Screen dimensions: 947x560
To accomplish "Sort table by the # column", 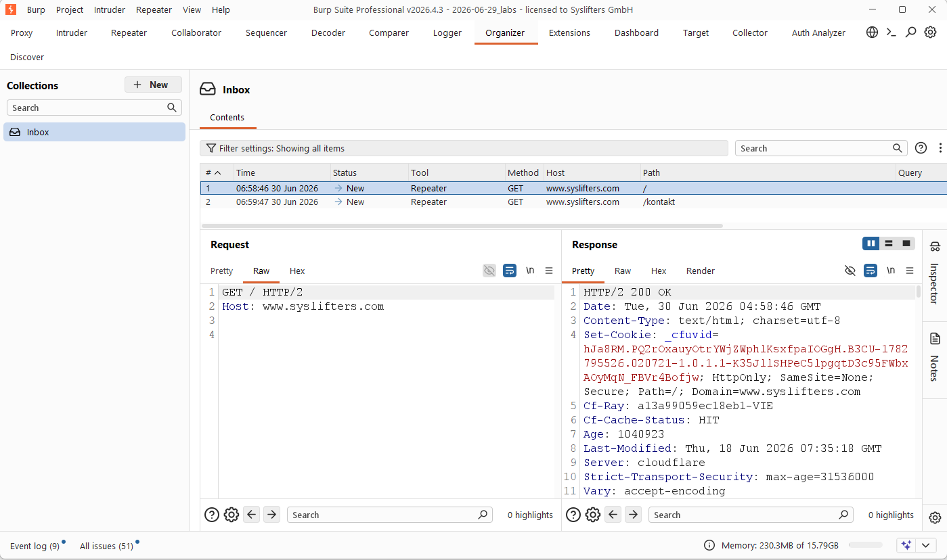I will tap(217, 172).
